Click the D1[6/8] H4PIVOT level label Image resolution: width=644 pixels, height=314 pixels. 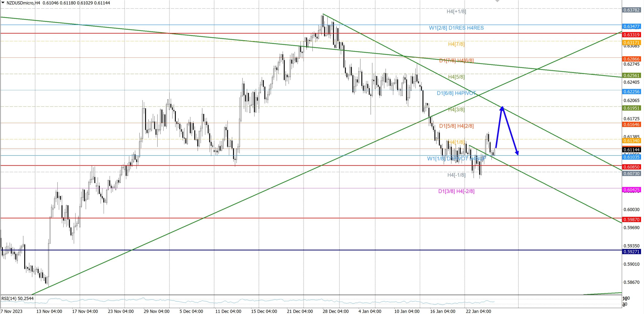tap(456, 93)
